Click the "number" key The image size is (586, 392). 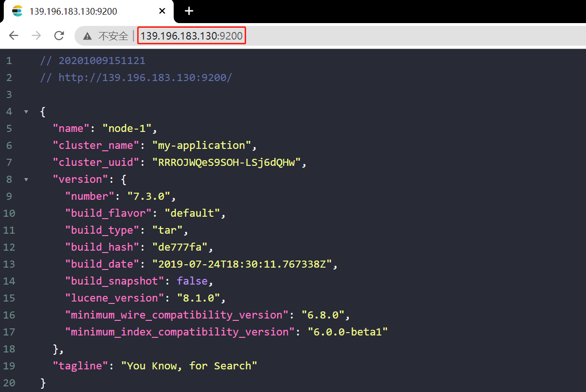90,196
